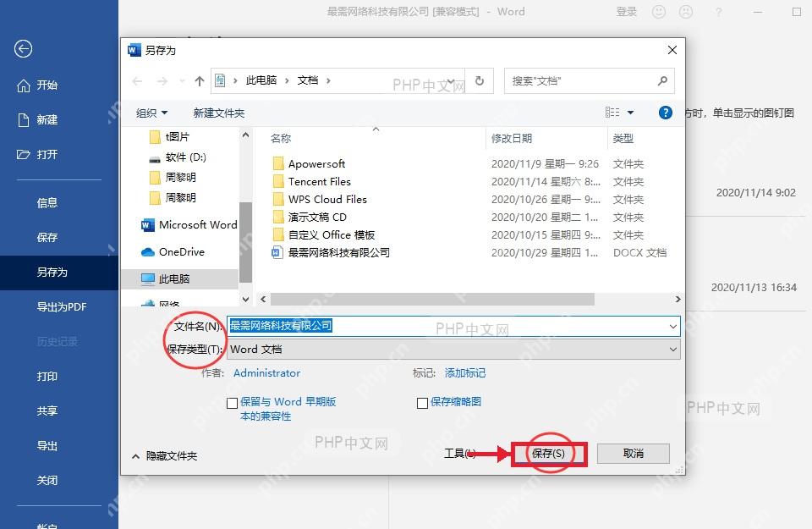Select OneDrive in navigation tree
812x529 pixels.
(173, 252)
